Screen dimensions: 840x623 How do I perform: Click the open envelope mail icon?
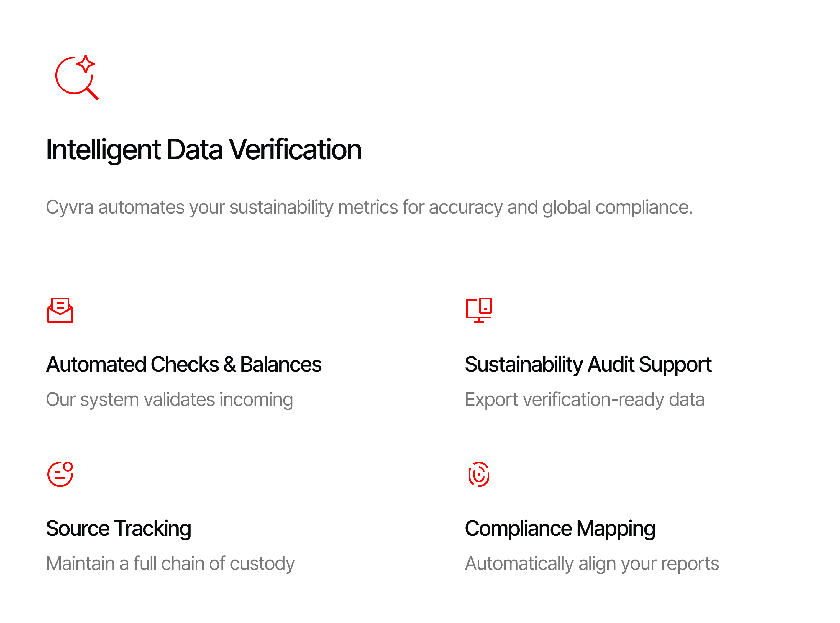click(60, 310)
